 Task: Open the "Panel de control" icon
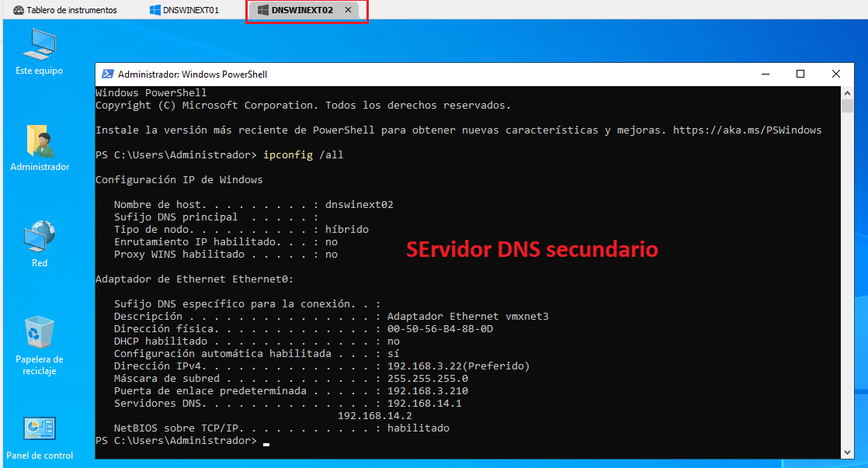39,428
